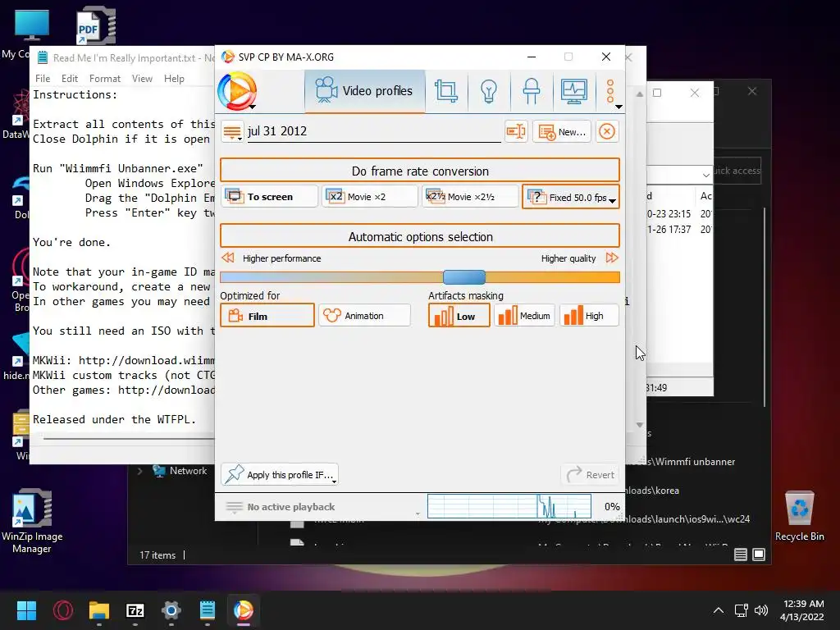
Task: Open the volume tray icon
Action: (760, 610)
